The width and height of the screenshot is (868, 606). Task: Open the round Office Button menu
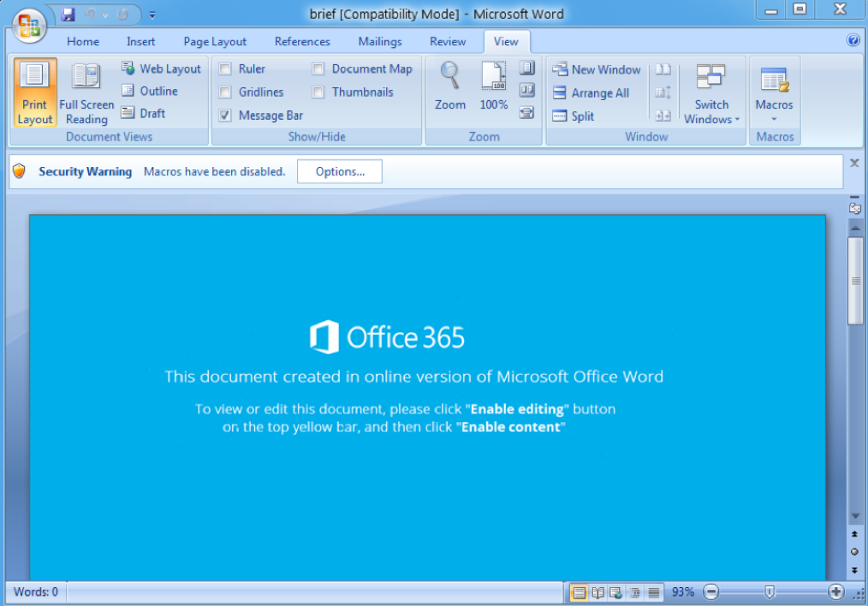click(x=29, y=25)
